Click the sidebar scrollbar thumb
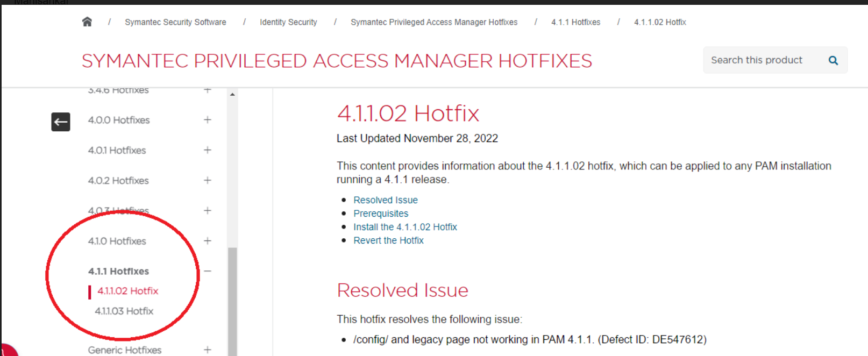The height and width of the screenshot is (356, 868). [x=232, y=301]
